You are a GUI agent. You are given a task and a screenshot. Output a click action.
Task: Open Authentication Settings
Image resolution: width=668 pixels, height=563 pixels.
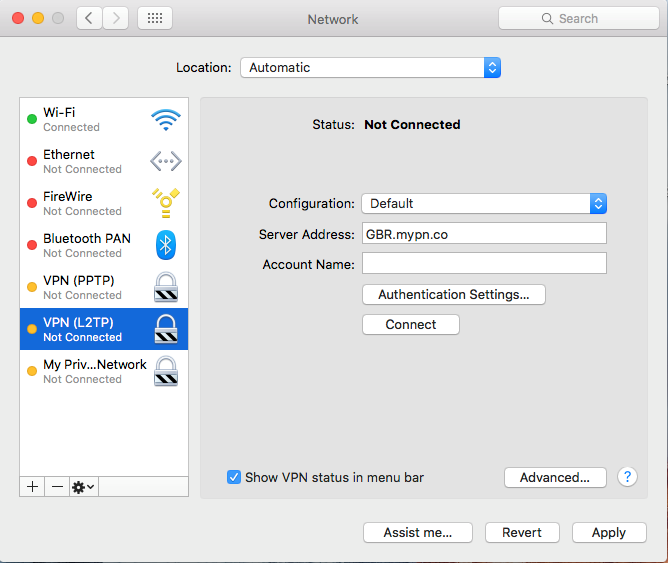(x=453, y=295)
